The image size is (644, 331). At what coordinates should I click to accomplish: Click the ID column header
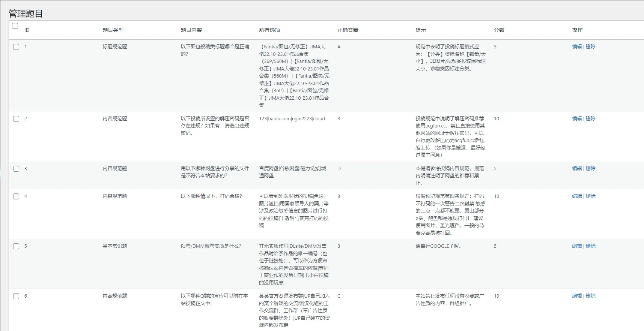point(27,30)
